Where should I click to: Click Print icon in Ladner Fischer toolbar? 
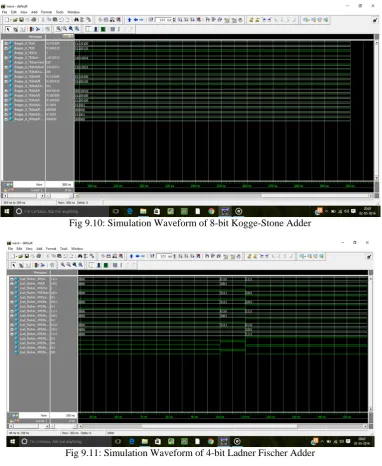[39, 256]
